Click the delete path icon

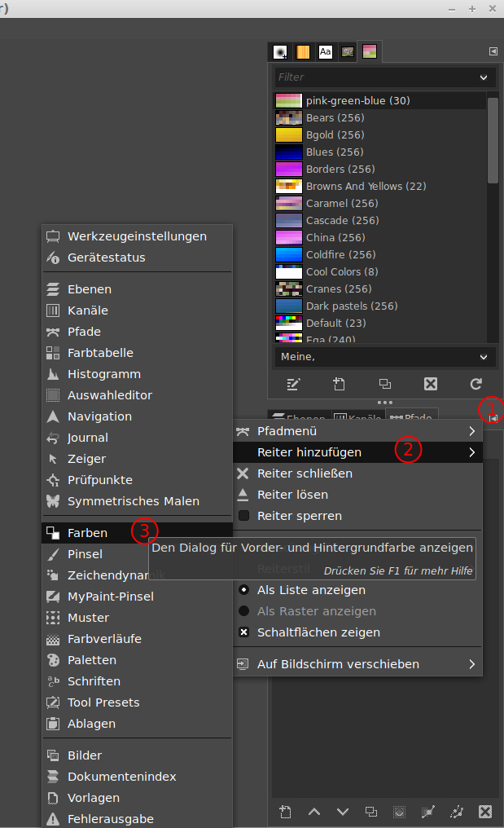tap(485, 811)
